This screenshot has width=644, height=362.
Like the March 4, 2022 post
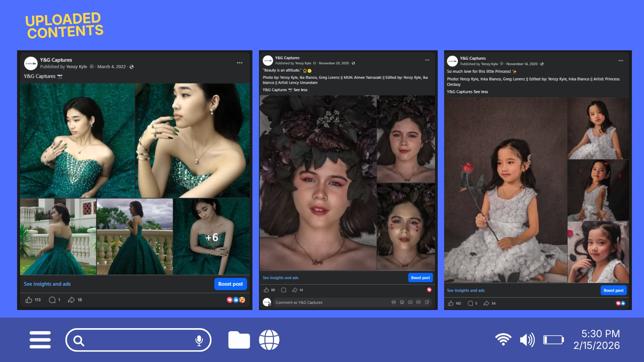[29, 300]
